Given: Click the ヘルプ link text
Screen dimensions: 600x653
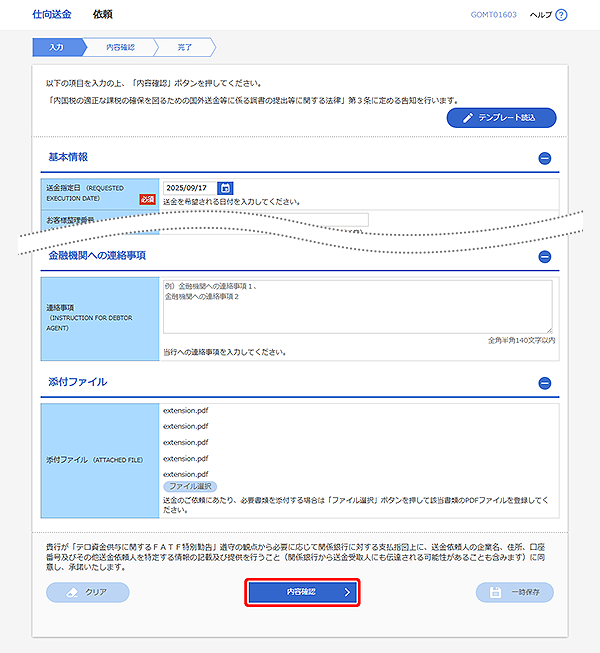Looking at the screenshot, I should [x=540, y=15].
